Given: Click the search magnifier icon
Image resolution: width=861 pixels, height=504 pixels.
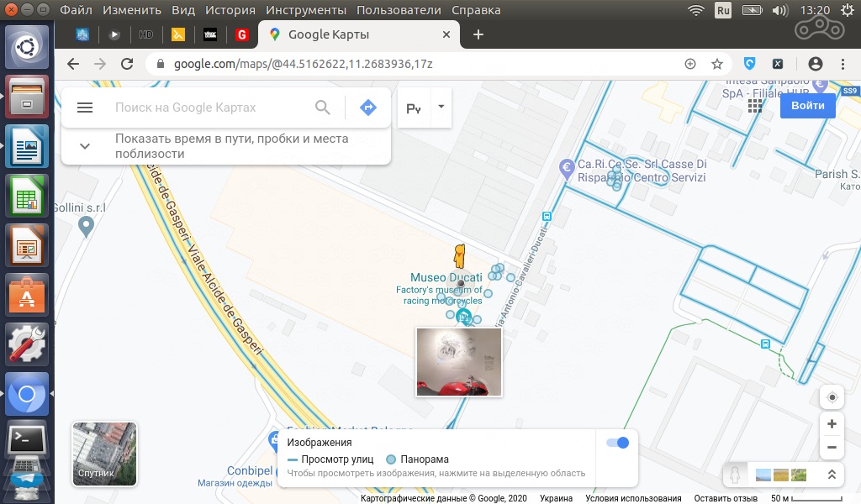Looking at the screenshot, I should pyautogui.click(x=323, y=108).
